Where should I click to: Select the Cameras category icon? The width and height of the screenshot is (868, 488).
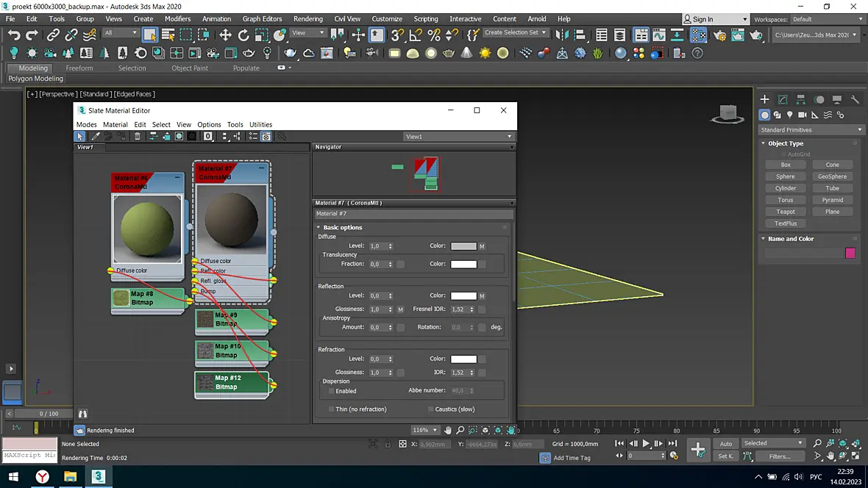[802, 115]
